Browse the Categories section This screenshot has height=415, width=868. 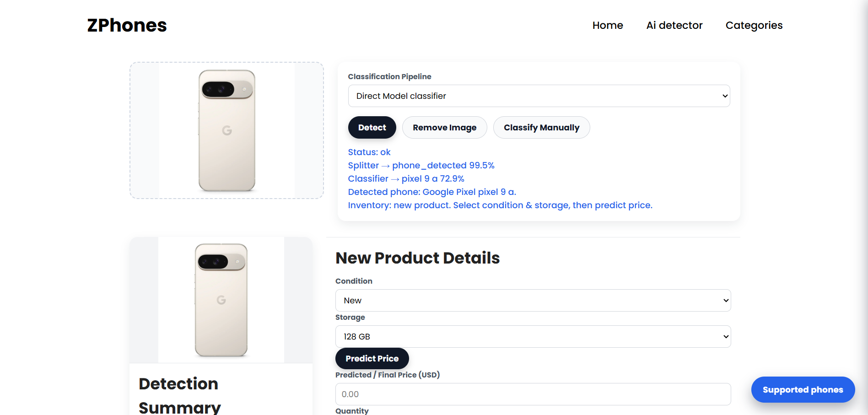[754, 25]
